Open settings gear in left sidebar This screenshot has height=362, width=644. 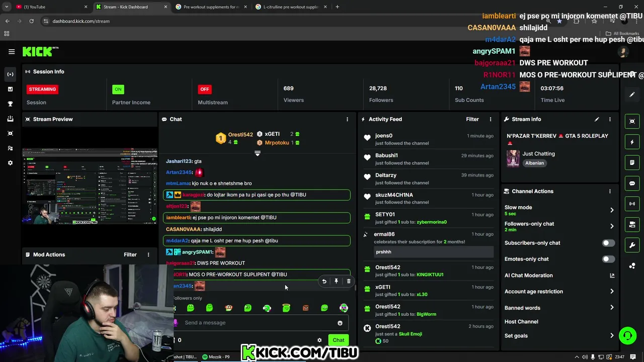pyautogui.click(x=10, y=163)
